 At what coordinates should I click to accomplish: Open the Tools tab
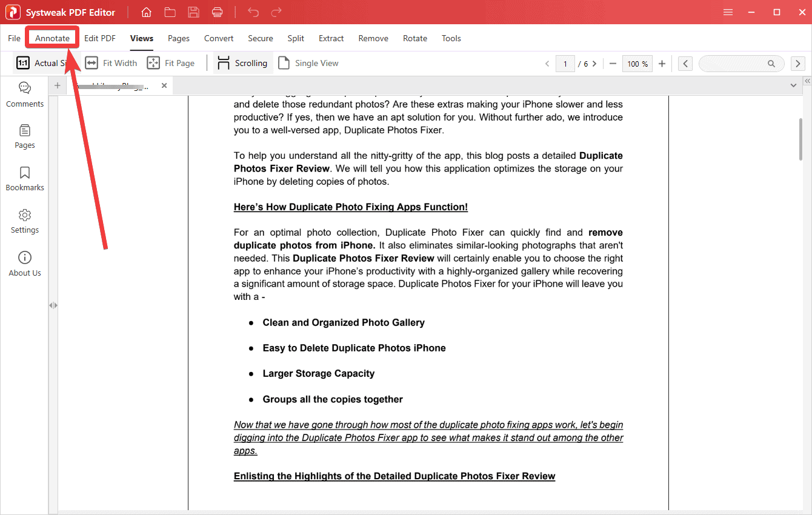click(x=451, y=38)
